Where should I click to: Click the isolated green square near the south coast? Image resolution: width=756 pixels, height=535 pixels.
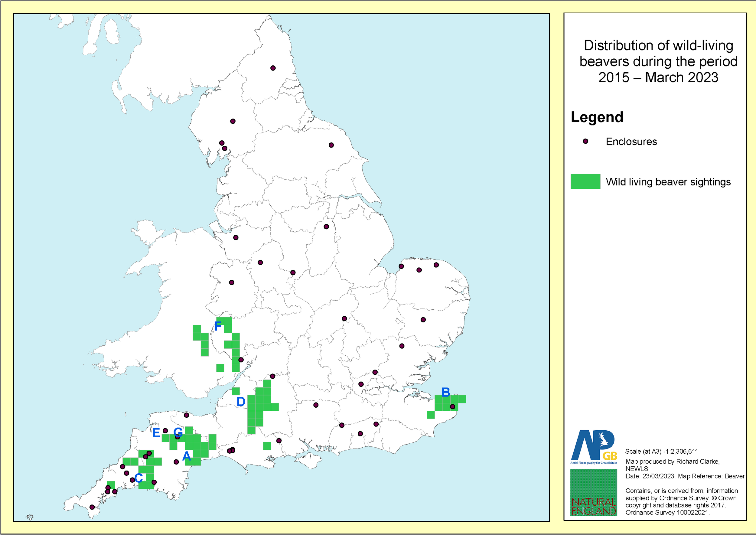click(x=267, y=446)
